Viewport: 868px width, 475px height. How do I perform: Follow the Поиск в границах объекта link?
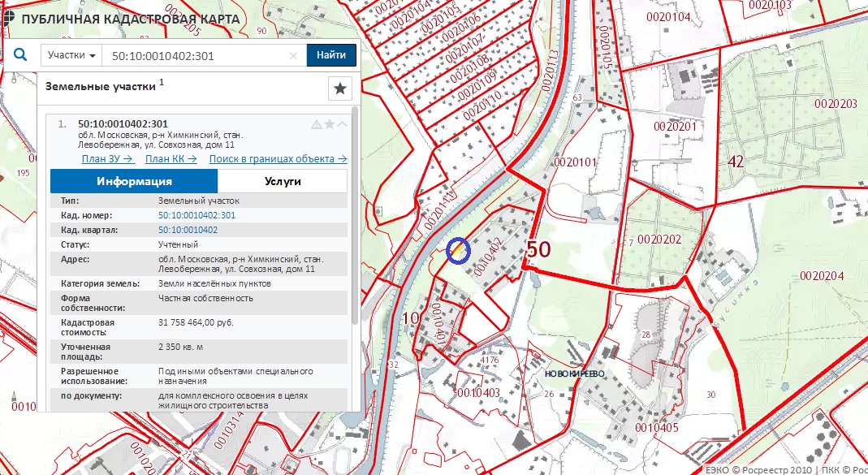click(x=278, y=159)
